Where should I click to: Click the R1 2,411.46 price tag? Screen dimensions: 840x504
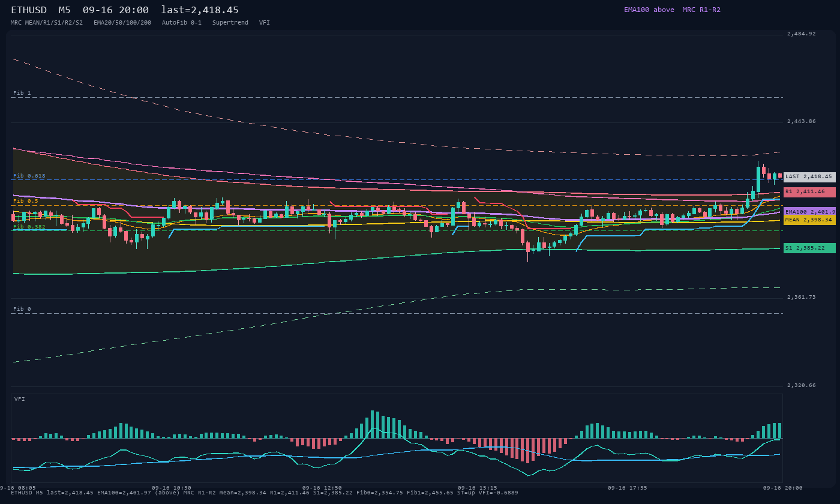[x=809, y=192]
